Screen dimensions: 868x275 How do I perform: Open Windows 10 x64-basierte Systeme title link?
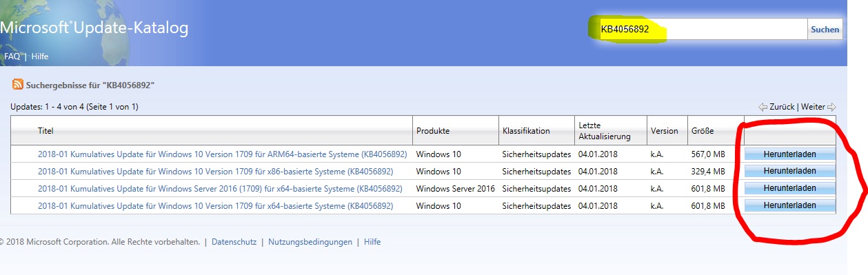pyautogui.click(x=215, y=205)
